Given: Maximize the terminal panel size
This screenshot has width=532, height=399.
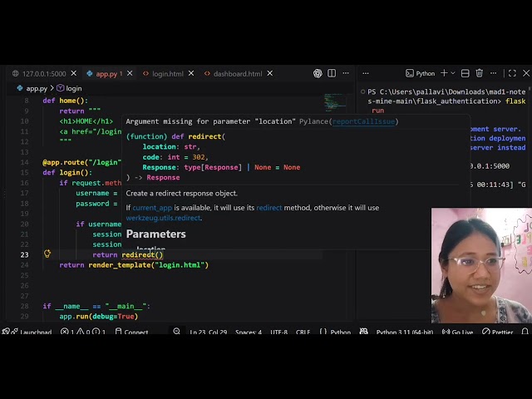Looking at the screenshot, I should tap(512, 73).
